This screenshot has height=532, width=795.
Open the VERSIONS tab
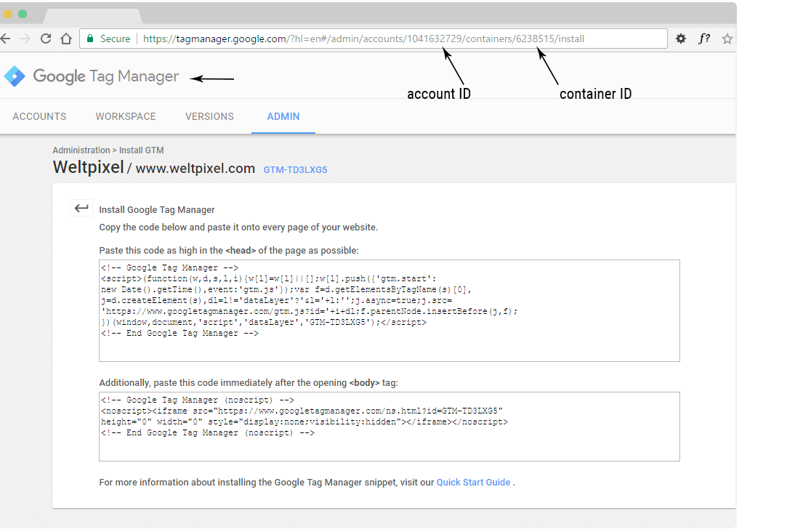coord(209,116)
